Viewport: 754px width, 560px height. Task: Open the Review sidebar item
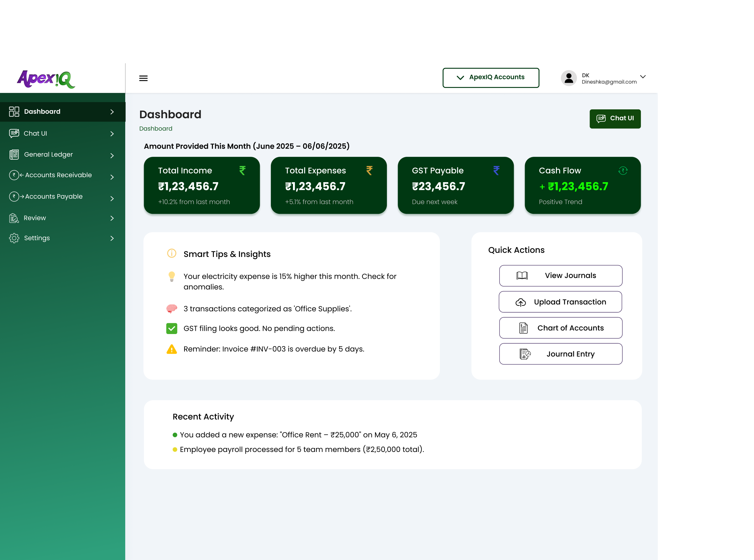point(35,218)
